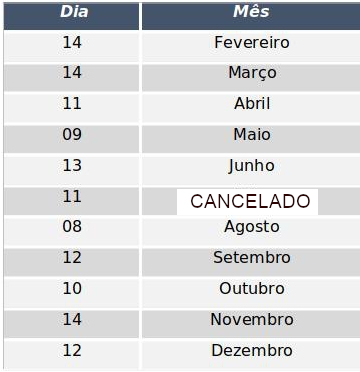Viewport: 360px width, 372px height.
Task: Select the Setembro month cell
Action: click(251, 262)
